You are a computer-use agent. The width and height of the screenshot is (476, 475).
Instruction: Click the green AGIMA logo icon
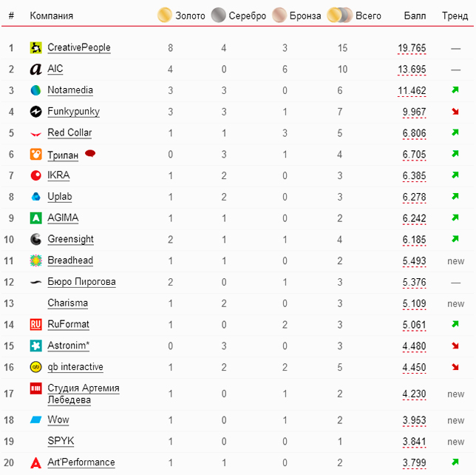pyautogui.click(x=35, y=218)
